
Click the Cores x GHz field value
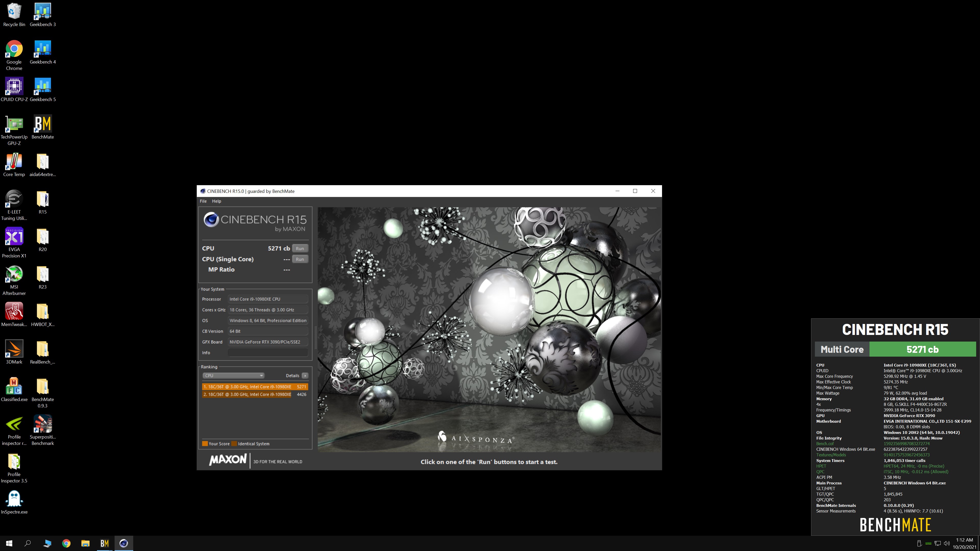(268, 309)
